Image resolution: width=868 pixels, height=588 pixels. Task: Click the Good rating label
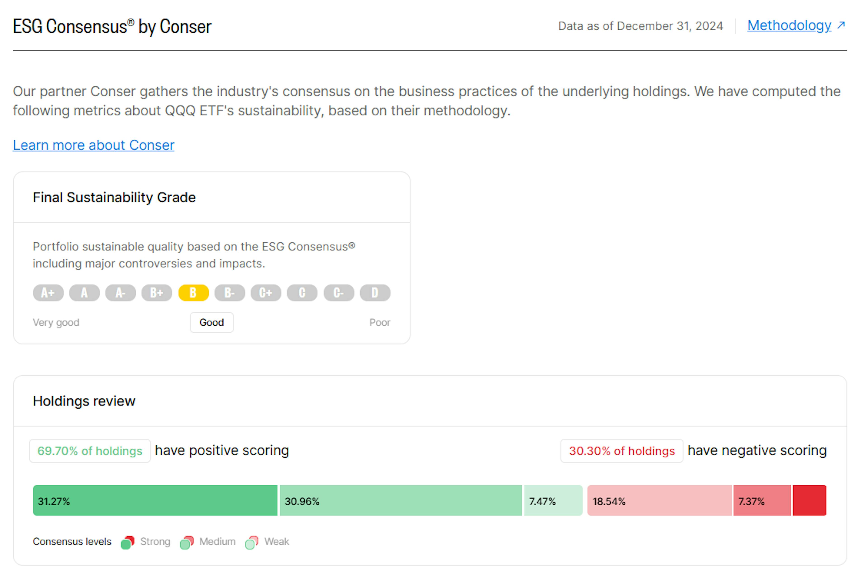coord(211,322)
